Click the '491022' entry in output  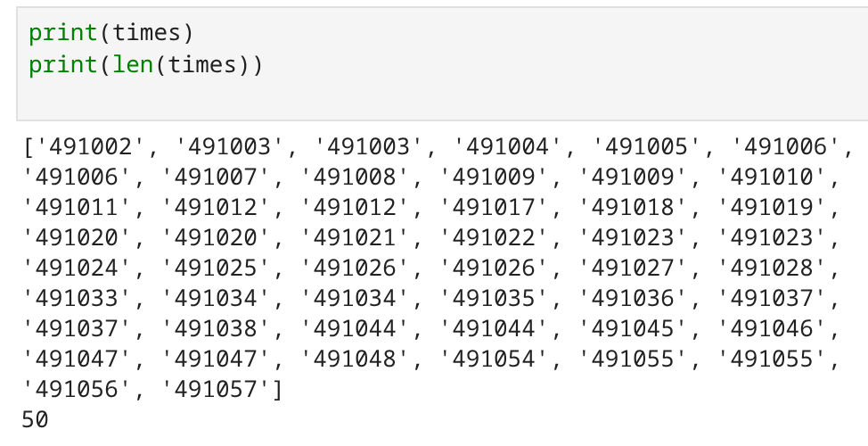tap(495, 237)
